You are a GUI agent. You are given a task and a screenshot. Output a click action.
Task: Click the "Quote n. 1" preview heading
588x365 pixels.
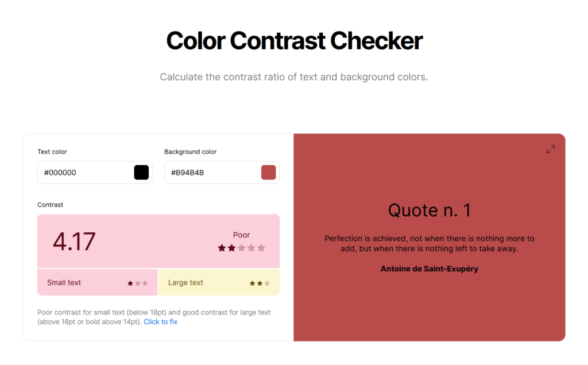[x=430, y=210]
